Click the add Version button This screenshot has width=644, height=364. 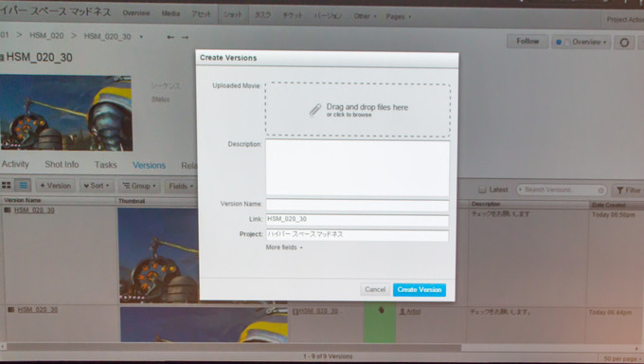pos(56,186)
